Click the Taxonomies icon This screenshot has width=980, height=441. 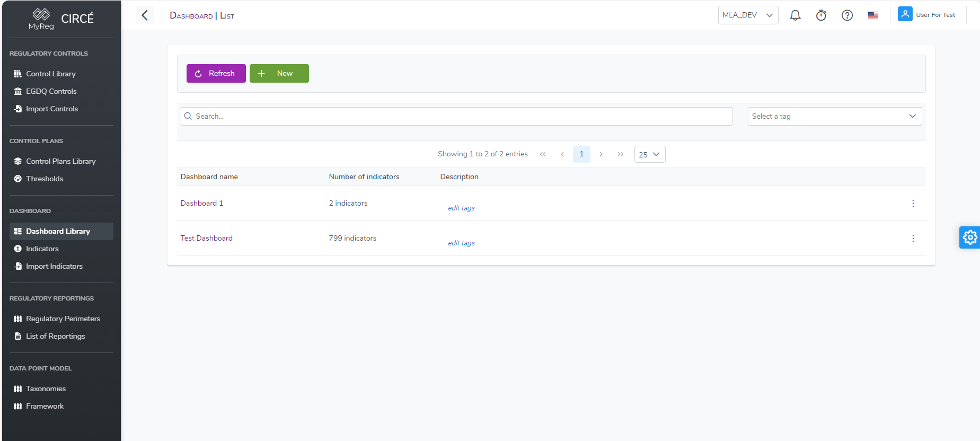[x=18, y=389]
